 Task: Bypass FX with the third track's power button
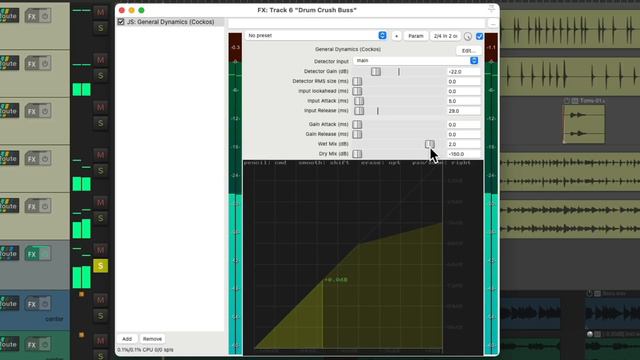click(45, 111)
